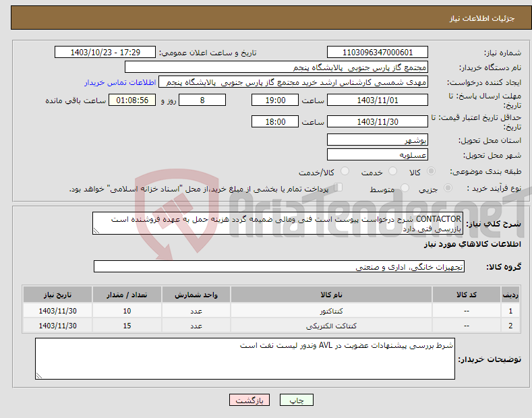This screenshot has width=532, height=418.
Task: Click the چاپ (print) button
Action: pyautogui.click(x=296, y=400)
